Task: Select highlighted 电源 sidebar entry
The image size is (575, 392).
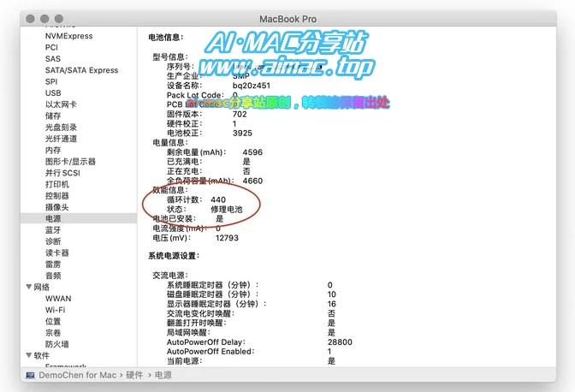Action: point(79,218)
